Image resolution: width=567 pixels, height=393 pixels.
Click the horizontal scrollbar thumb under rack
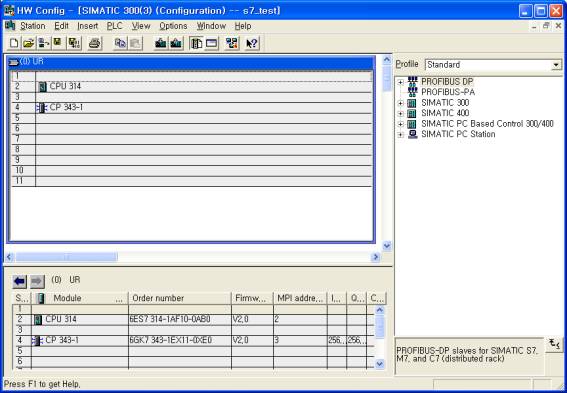coord(66,257)
